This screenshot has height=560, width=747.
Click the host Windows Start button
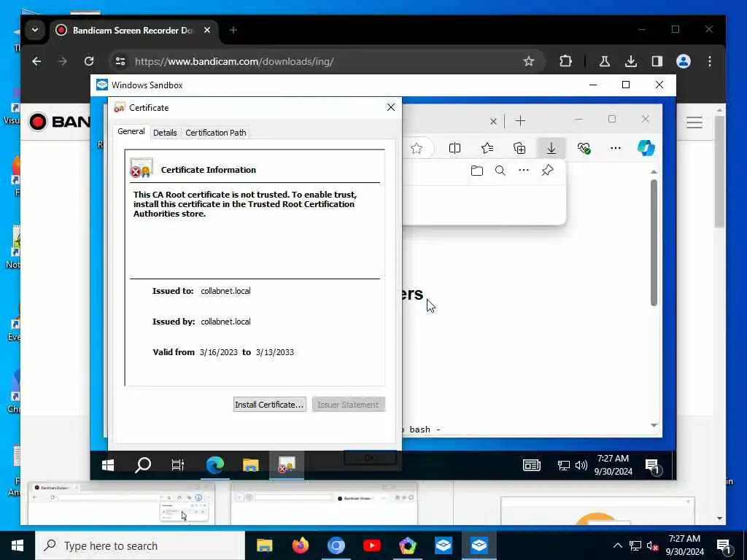click(18, 545)
